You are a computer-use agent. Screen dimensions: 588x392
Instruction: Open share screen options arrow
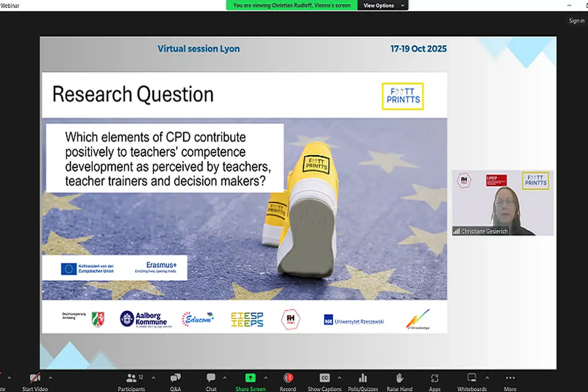(x=266, y=378)
